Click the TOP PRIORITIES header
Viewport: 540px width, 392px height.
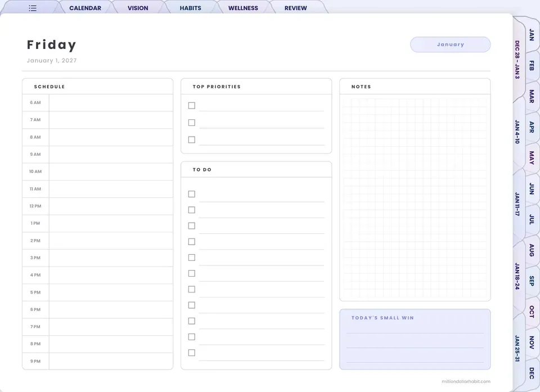(x=217, y=87)
